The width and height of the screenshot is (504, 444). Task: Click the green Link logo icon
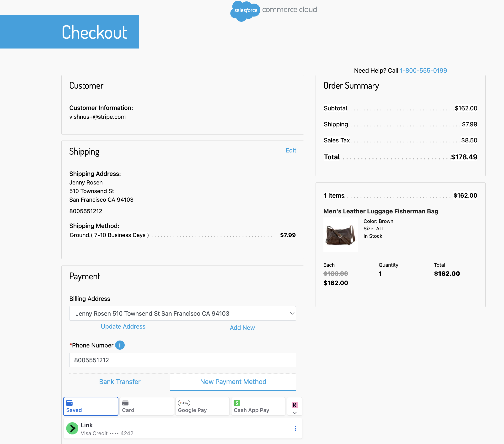[x=72, y=428]
